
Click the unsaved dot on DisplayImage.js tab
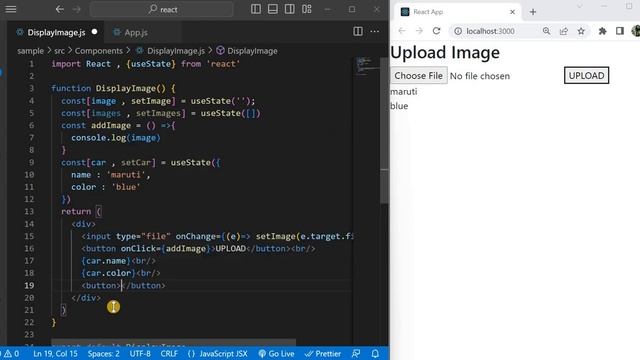pos(94,32)
